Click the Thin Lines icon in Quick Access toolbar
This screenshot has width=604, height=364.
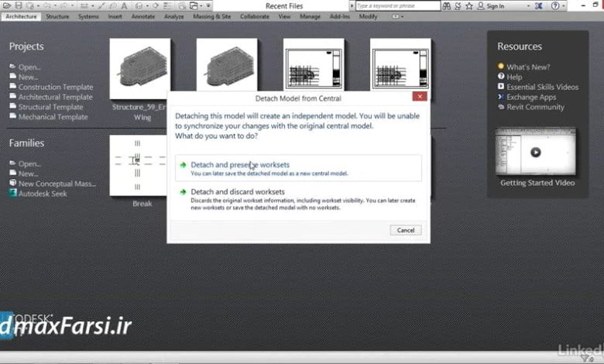[166, 6]
